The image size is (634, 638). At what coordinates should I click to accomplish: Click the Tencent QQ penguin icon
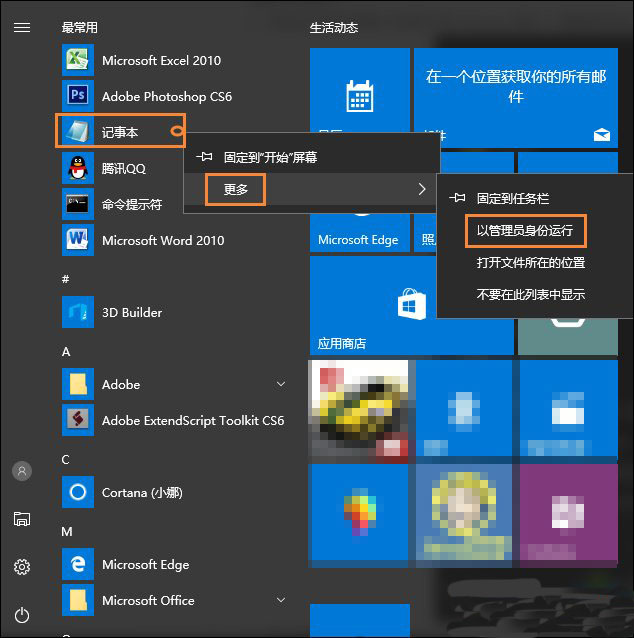[78, 169]
